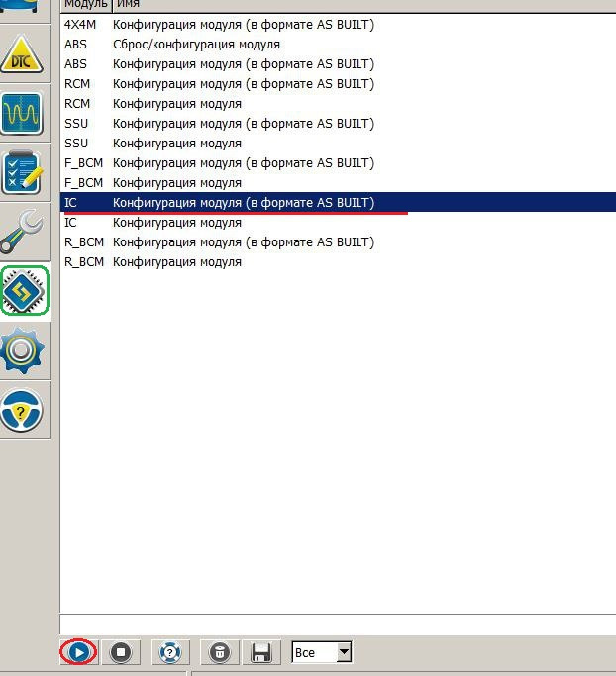616x676 pixels.
Task: Select R_BCM 'Конфигурация модуля' row
Action: tap(338, 262)
